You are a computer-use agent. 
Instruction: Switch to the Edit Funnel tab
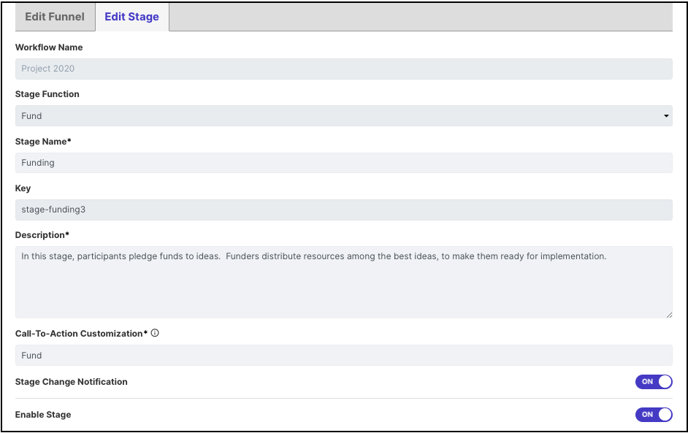tap(55, 17)
